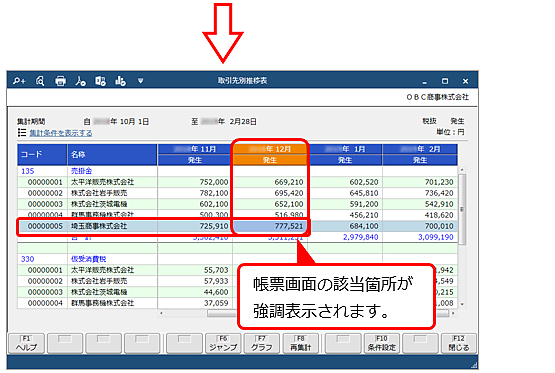Click the 777,521 highlighted cell
555x373 pixels.
[x=270, y=226]
